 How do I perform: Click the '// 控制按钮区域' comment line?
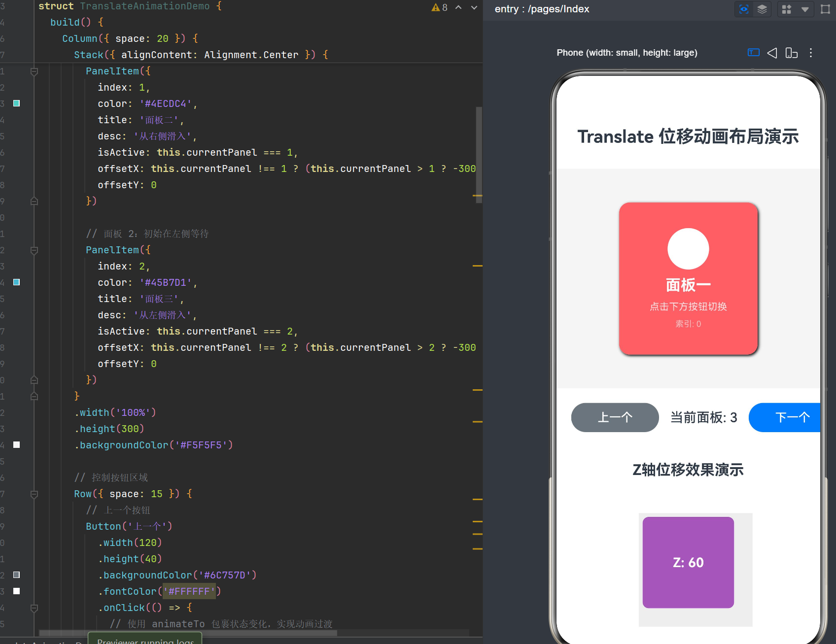coord(111,477)
